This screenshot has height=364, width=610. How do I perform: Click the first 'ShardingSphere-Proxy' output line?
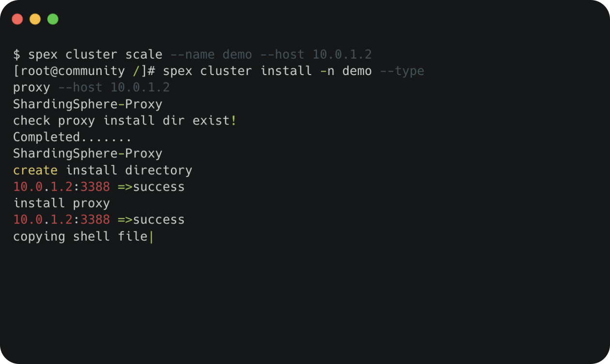[x=88, y=104]
